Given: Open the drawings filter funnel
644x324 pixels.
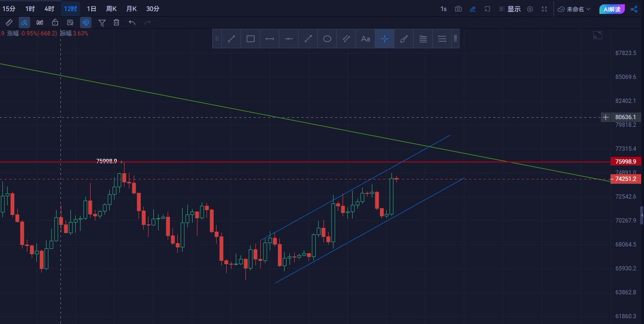Looking at the screenshot, I should coord(102,23).
